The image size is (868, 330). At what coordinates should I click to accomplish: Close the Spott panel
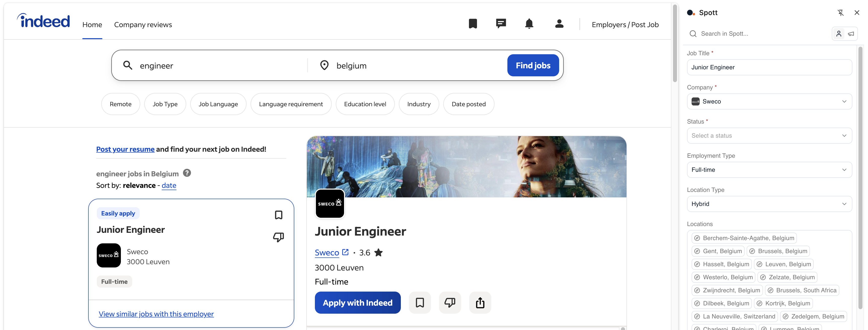tap(857, 13)
